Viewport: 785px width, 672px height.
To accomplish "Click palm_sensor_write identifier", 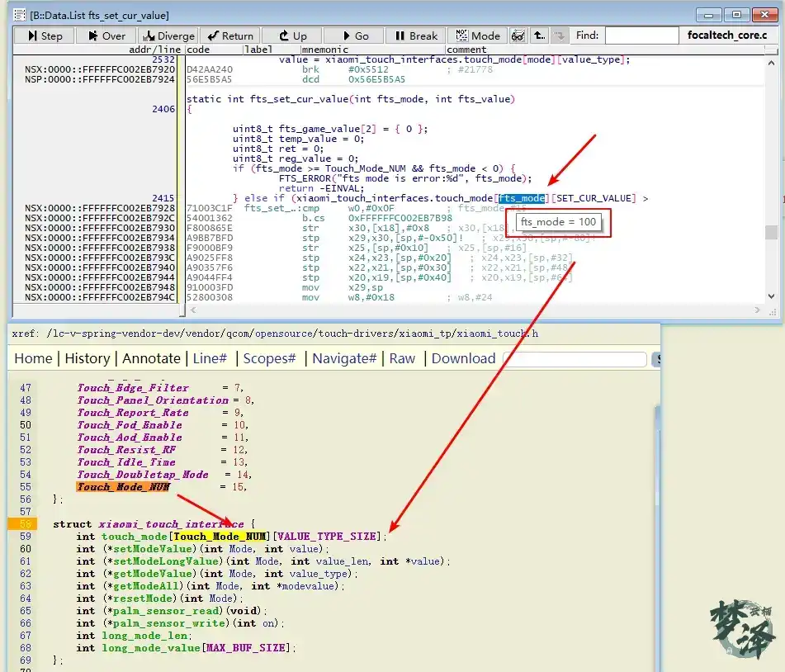I will pos(169,623).
